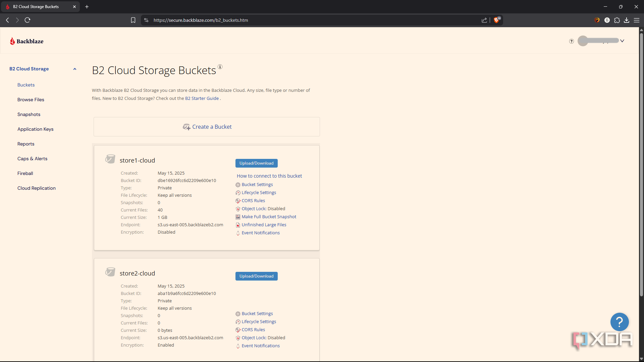Open Event Notifications for store2-cloud
This screenshot has height=362, width=644.
point(261,346)
